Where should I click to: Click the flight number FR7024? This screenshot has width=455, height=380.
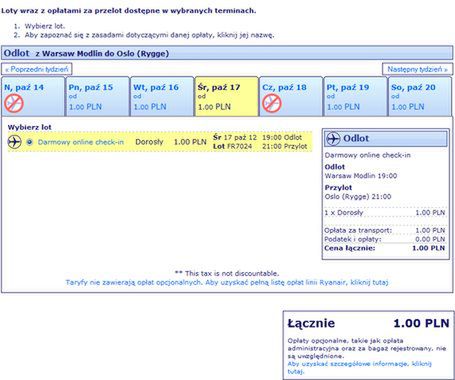[239, 146]
